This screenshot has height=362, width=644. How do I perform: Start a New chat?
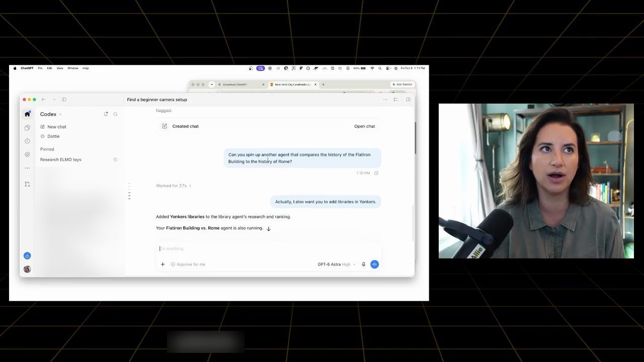53,127
